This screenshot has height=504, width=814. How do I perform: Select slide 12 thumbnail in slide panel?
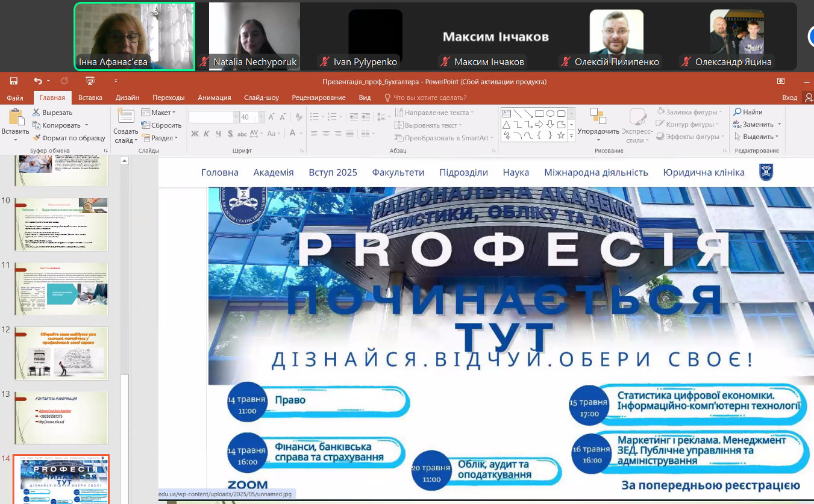[61, 353]
